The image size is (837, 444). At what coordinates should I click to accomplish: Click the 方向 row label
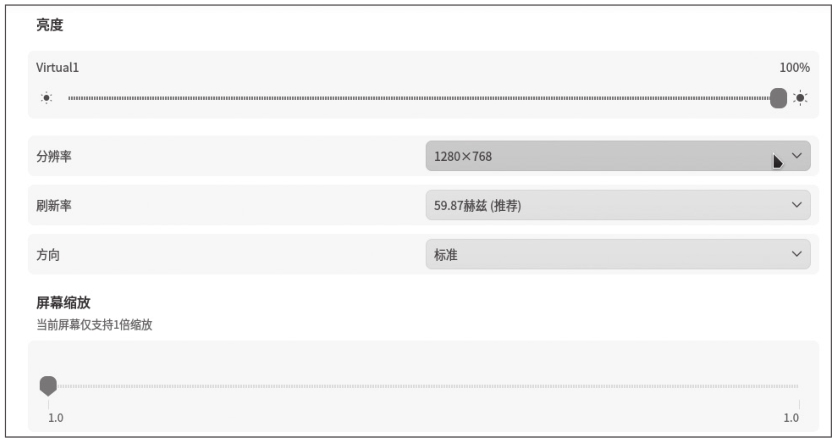pos(48,254)
